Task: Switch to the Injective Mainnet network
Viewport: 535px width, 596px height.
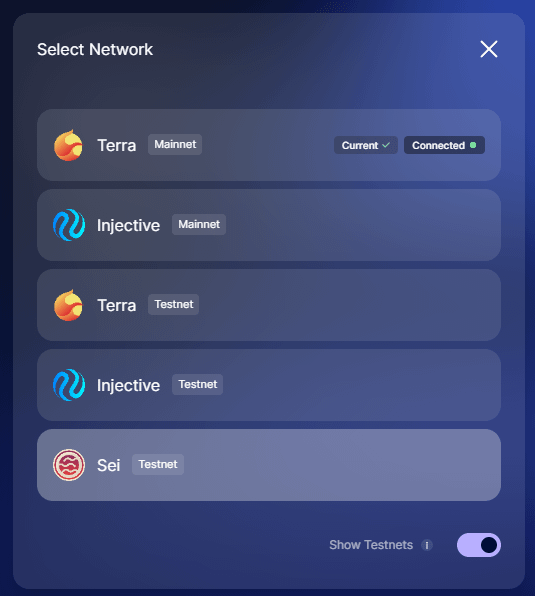Action: coord(269,225)
